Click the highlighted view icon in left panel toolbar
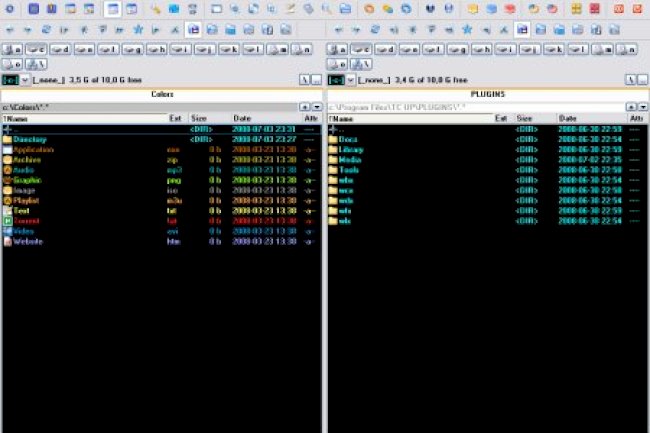Image resolution: width=650 pixels, height=433 pixels. [x=193, y=30]
